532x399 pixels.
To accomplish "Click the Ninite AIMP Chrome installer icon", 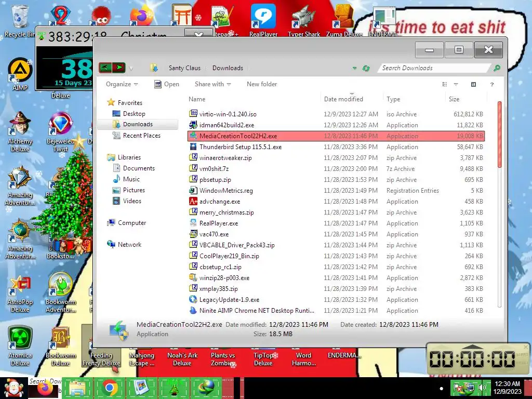I will [x=193, y=310].
